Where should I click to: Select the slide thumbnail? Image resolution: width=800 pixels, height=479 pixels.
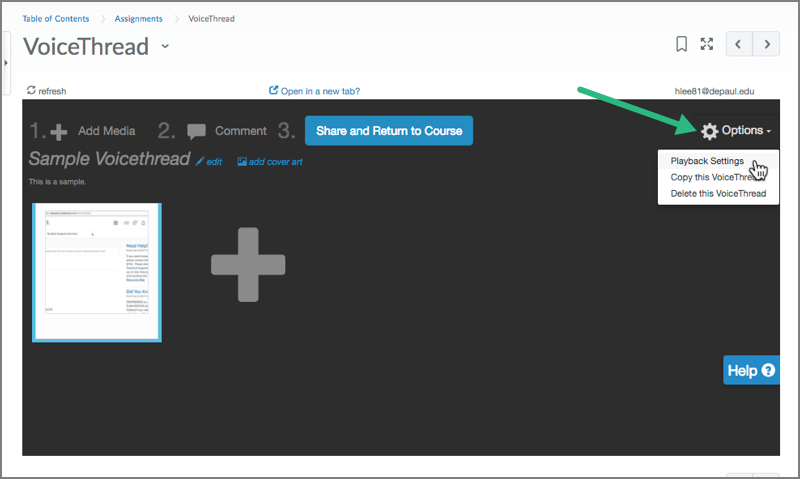pos(97,272)
